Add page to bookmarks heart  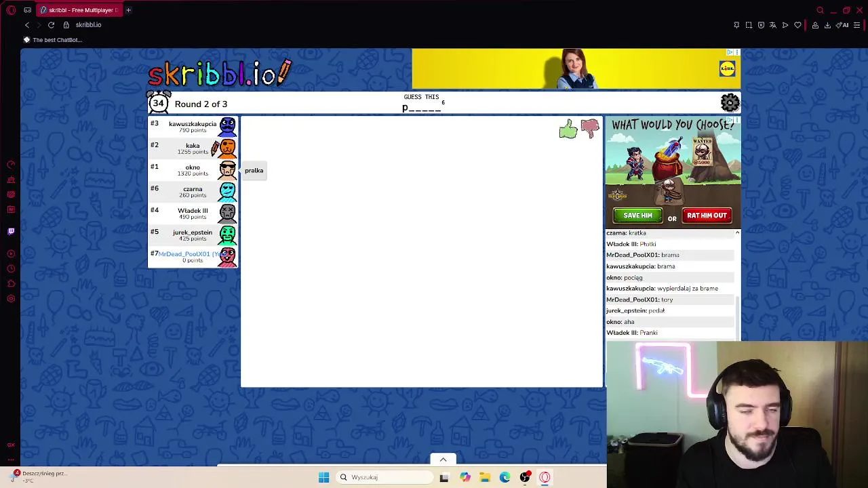(x=797, y=25)
